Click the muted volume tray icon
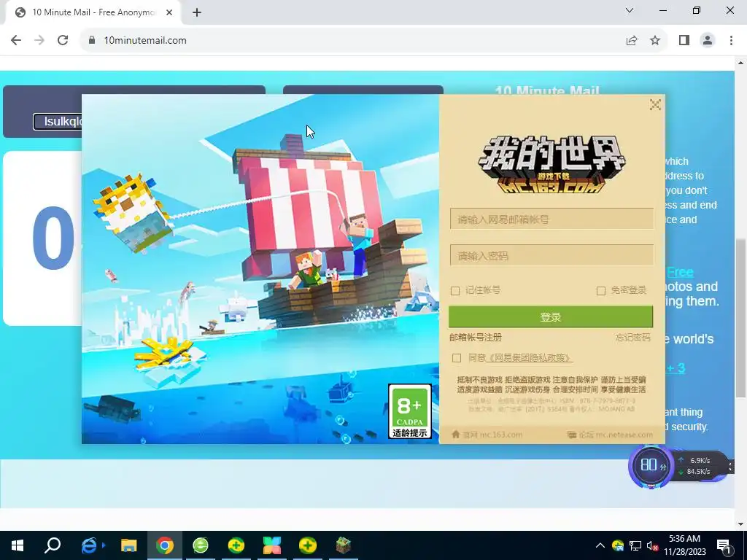747x560 pixels. pos(653,545)
